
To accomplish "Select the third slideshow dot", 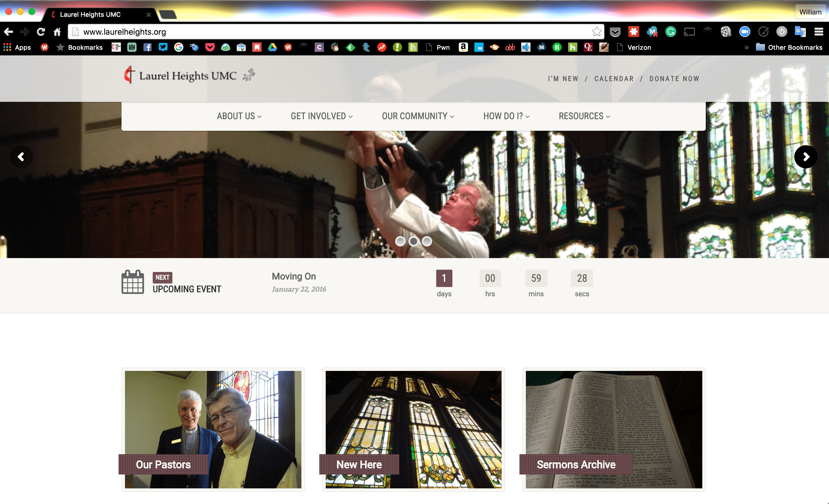I will coord(427,241).
